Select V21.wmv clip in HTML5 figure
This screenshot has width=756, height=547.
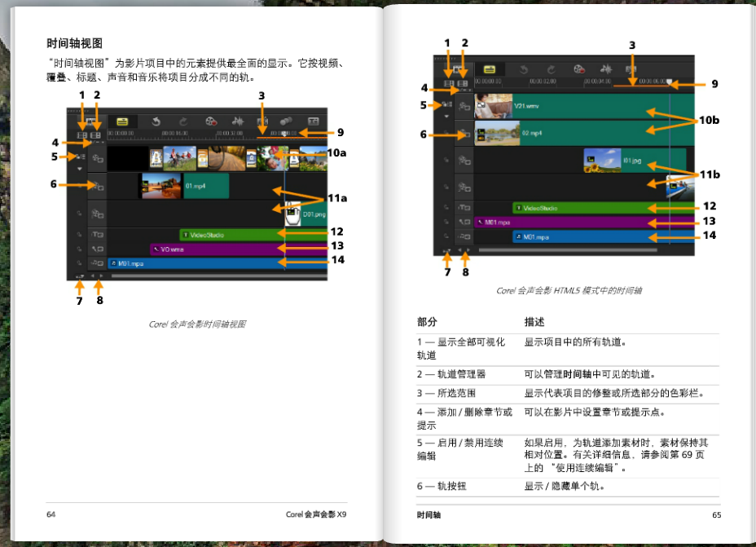click(584, 106)
